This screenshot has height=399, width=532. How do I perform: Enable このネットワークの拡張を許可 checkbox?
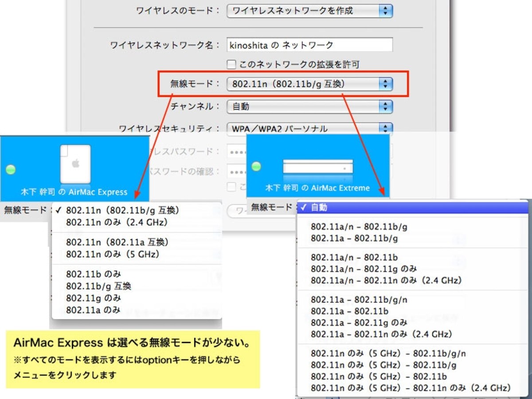pos(231,65)
